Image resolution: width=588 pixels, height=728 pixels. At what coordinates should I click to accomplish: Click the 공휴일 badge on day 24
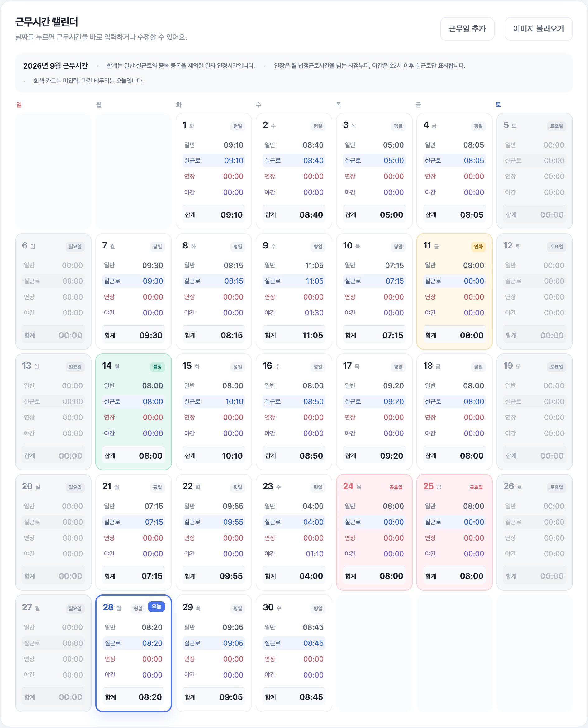pyautogui.click(x=396, y=487)
